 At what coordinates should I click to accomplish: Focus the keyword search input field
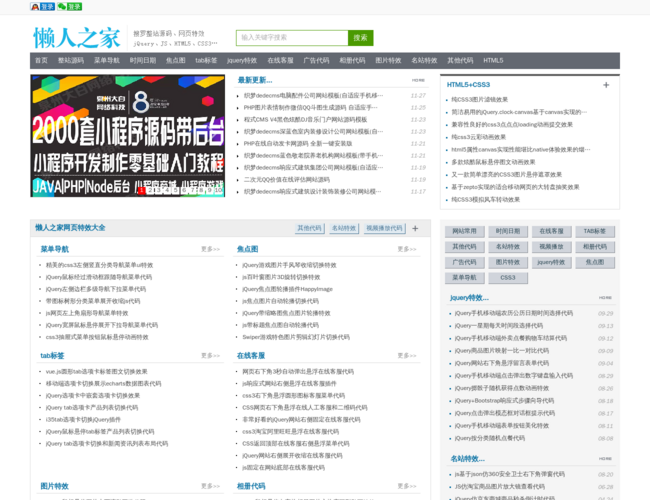pyautogui.click(x=292, y=38)
